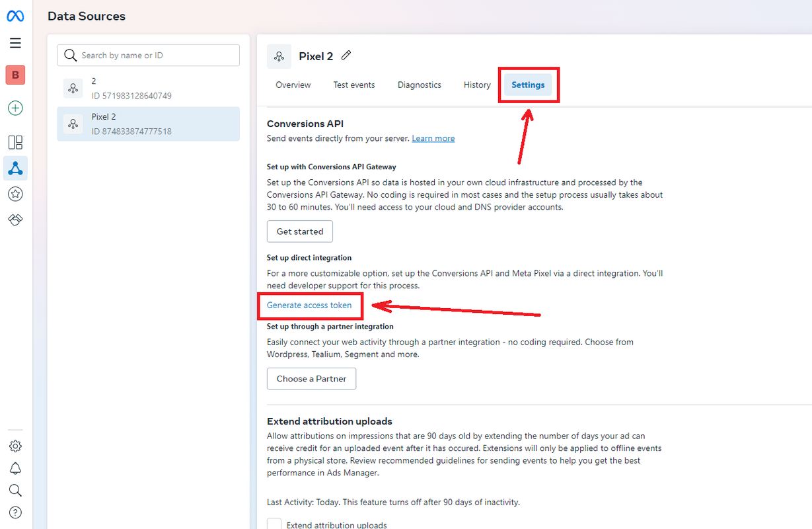This screenshot has width=812, height=529.
Task: Open the settings gear icon in sidebar
Action: (x=15, y=446)
